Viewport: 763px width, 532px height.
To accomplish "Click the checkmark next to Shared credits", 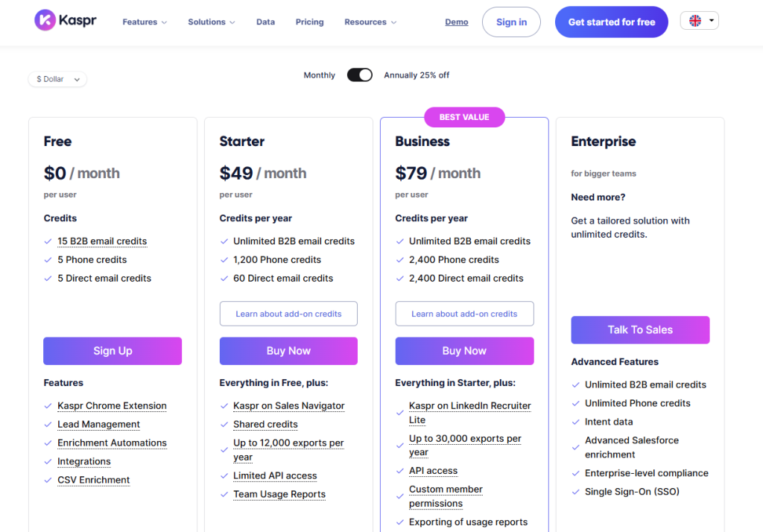I will (x=224, y=425).
